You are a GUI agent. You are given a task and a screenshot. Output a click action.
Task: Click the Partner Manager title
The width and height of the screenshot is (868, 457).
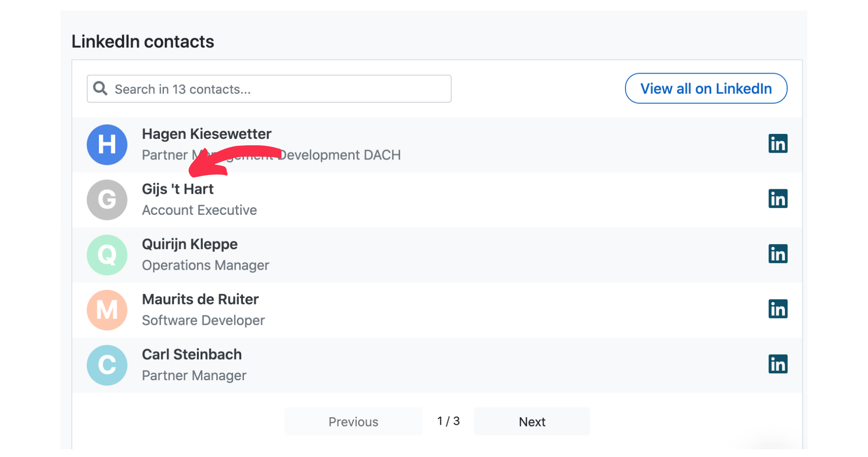point(194,376)
